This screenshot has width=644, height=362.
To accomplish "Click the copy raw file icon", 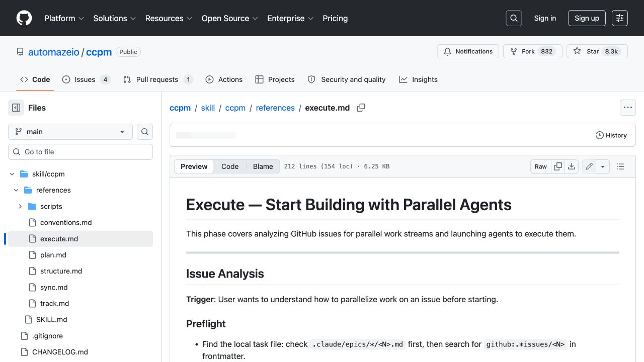I will [558, 166].
